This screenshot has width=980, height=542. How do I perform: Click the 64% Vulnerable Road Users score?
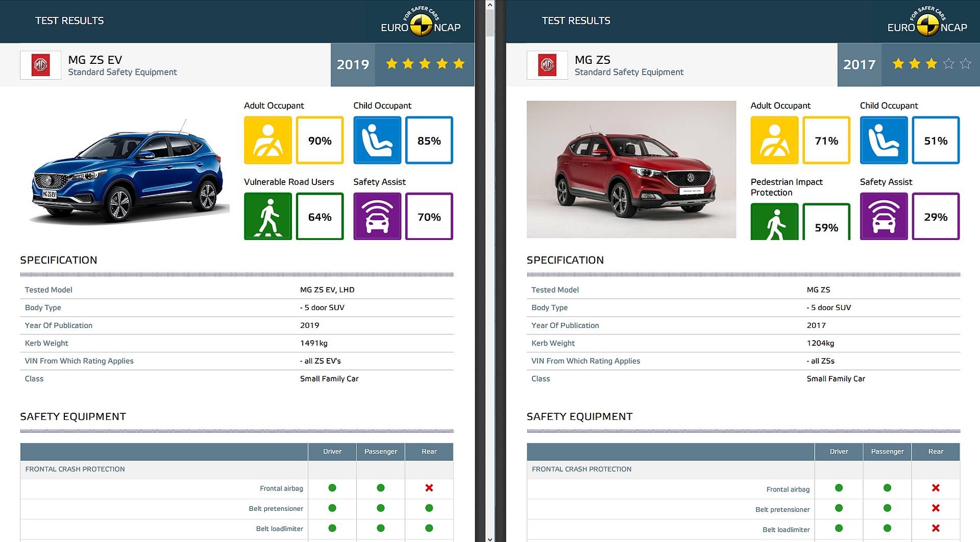pyautogui.click(x=320, y=216)
